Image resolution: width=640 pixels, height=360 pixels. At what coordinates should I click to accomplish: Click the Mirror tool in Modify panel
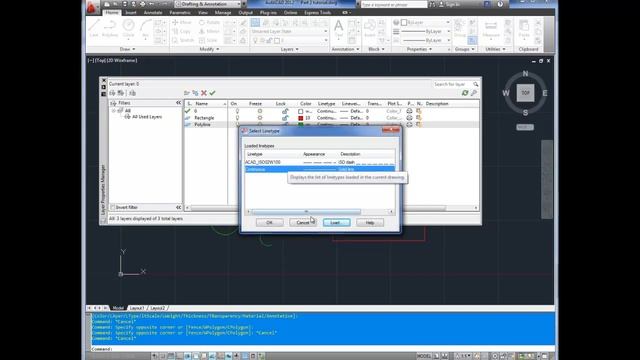tap(209, 31)
